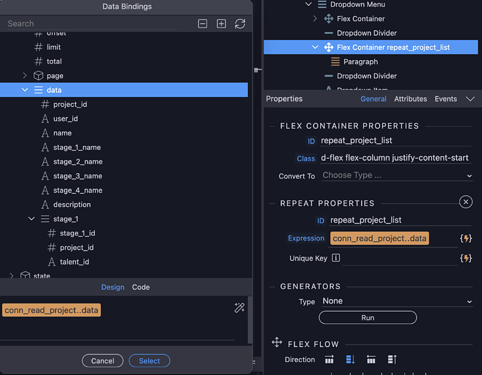The image size is (482, 375).
Task: Open the Generators Type dropdown
Action: click(x=397, y=301)
